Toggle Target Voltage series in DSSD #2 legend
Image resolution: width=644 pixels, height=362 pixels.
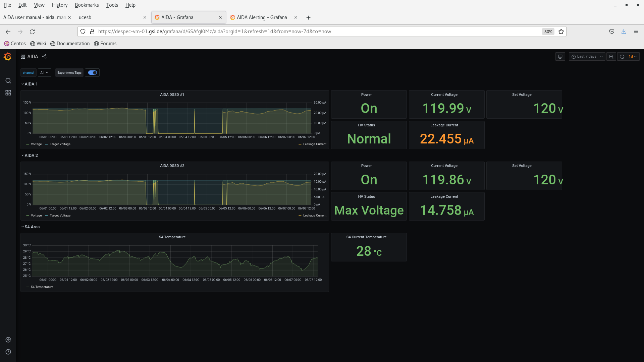coord(60,216)
